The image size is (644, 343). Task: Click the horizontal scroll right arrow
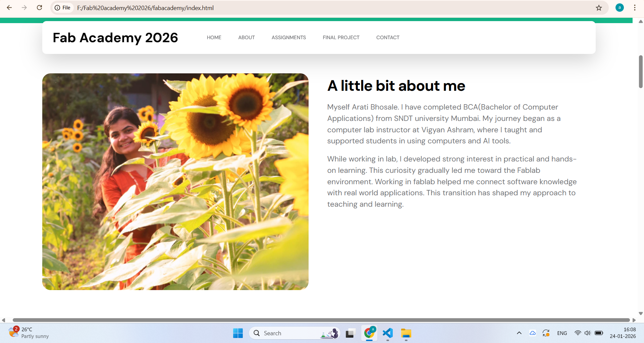click(634, 320)
